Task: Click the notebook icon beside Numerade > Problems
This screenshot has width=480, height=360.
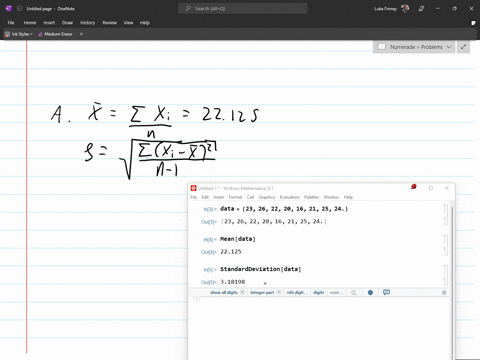Action: tap(381, 47)
